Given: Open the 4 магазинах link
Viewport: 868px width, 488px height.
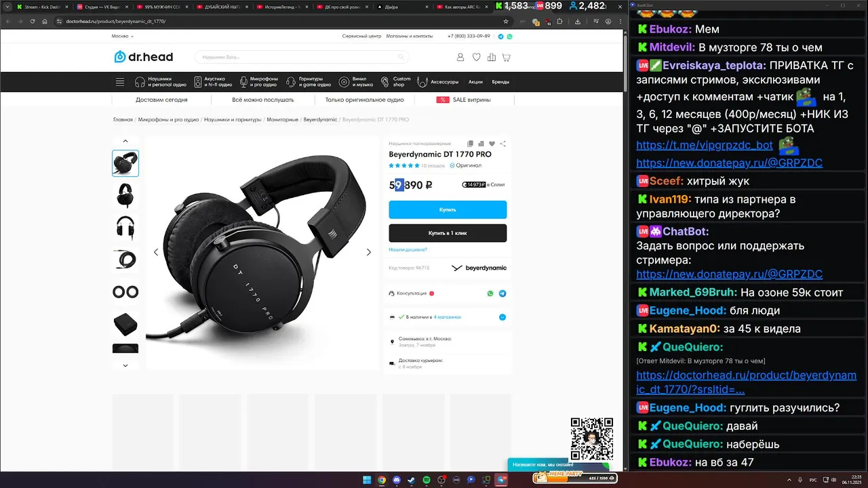Looking at the screenshot, I should (x=448, y=317).
